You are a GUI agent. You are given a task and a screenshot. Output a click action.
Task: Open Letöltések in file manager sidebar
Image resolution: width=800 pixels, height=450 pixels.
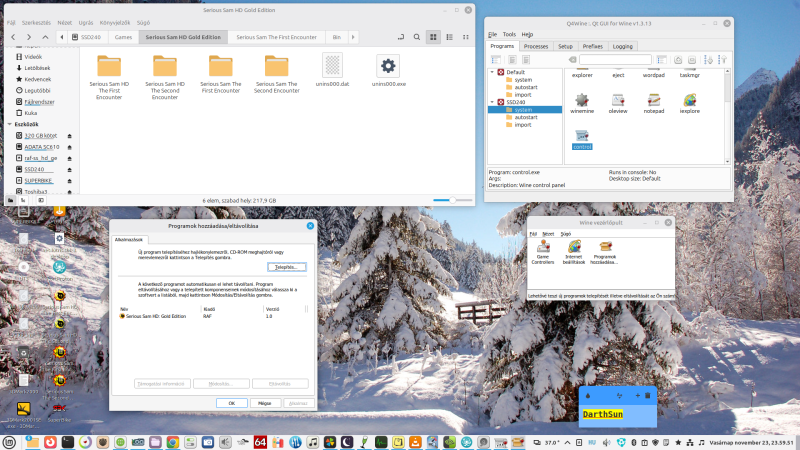[x=37, y=68]
